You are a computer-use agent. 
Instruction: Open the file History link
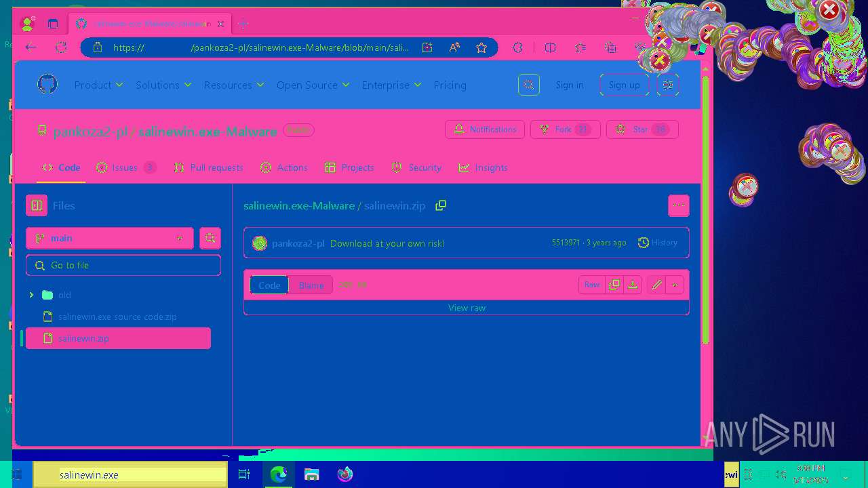pos(658,243)
